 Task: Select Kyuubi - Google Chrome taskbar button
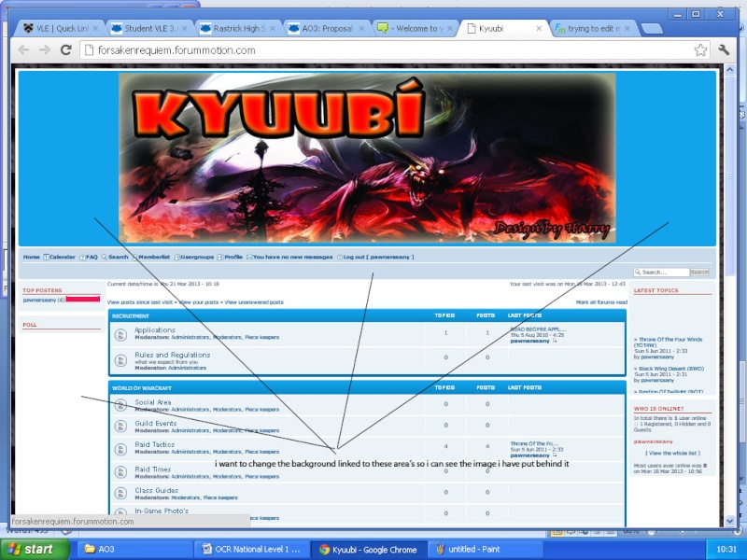tap(370, 550)
